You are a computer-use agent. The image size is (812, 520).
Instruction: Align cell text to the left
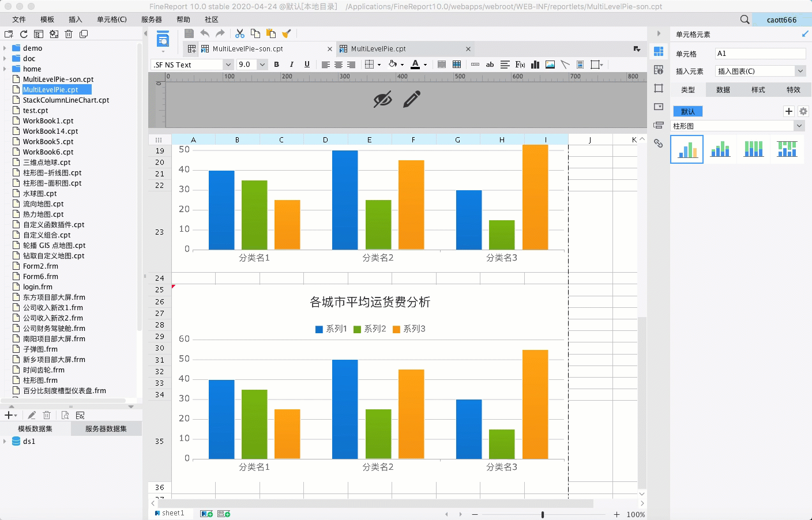pyautogui.click(x=325, y=65)
